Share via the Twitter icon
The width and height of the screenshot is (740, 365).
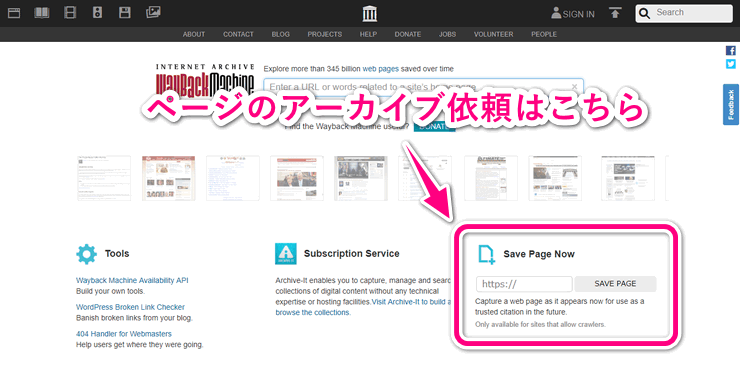point(731,64)
